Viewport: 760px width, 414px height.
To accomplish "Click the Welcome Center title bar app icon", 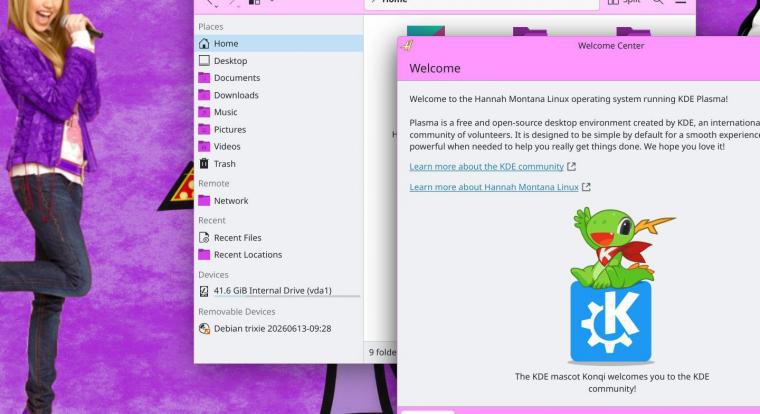I will point(407,46).
